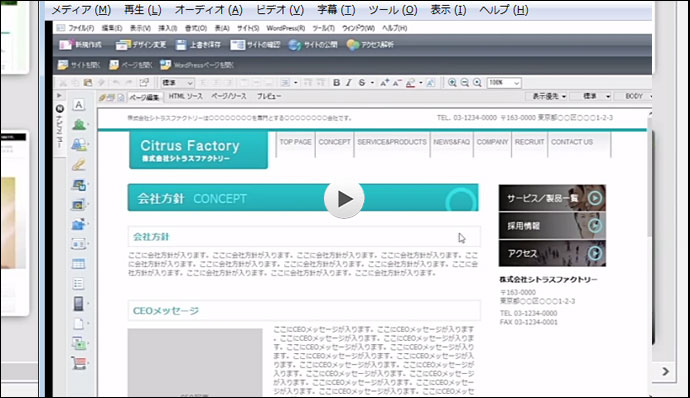690x398 pixels.
Task: Open the メディア (M) menu
Action: [81, 10]
